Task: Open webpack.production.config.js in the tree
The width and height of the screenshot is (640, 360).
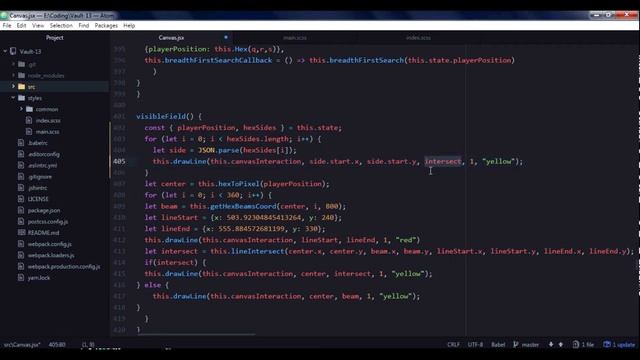Action: tap(64, 267)
